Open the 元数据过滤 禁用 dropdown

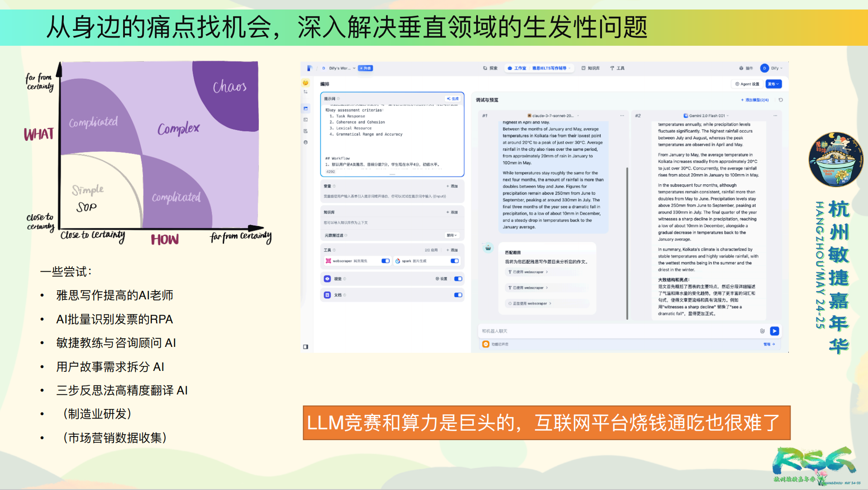pos(452,235)
